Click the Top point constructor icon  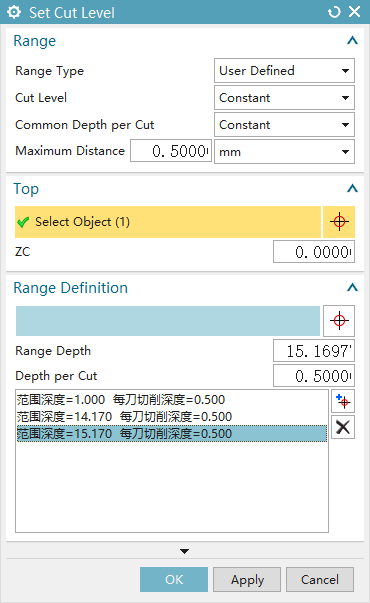click(339, 222)
